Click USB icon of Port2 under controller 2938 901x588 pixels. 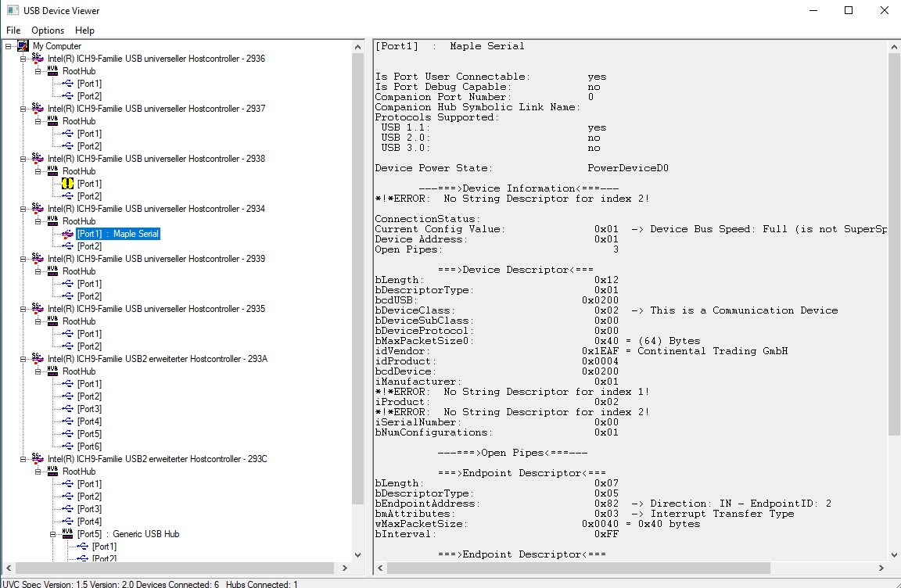pos(68,195)
